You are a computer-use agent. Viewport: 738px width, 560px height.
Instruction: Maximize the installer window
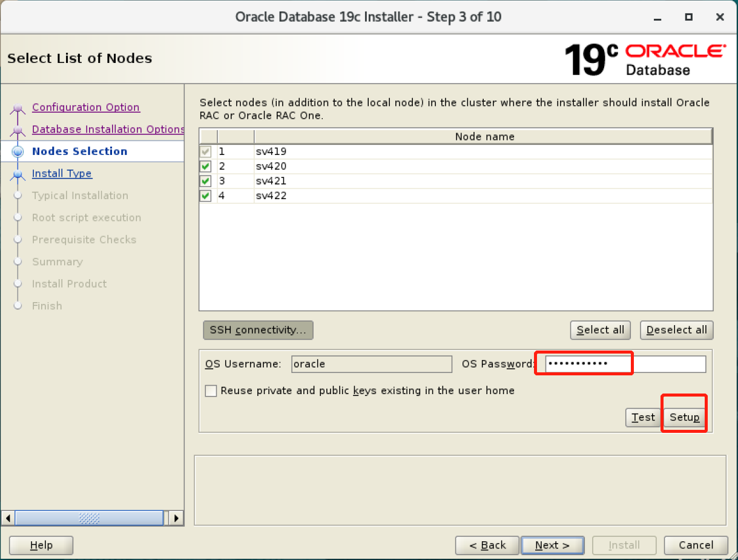coord(689,17)
